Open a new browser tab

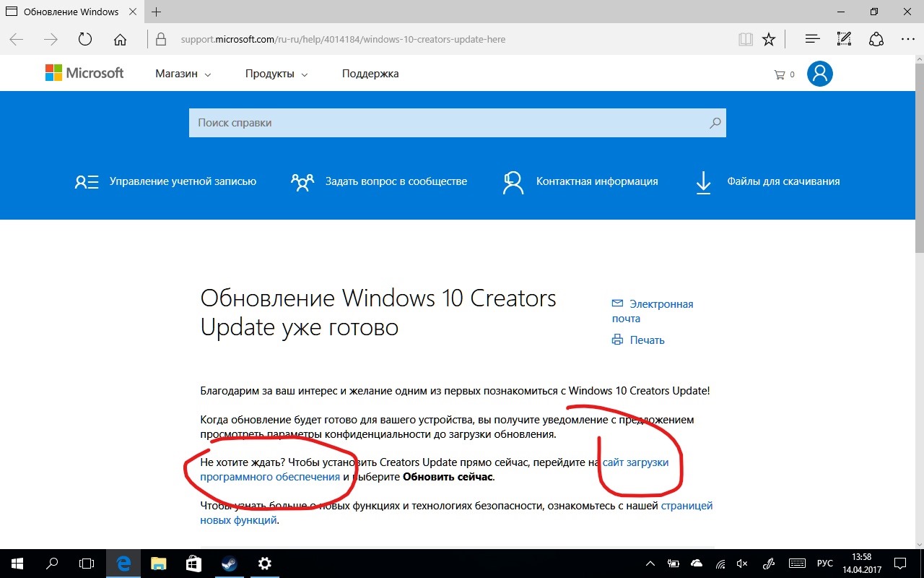(x=156, y=12)
